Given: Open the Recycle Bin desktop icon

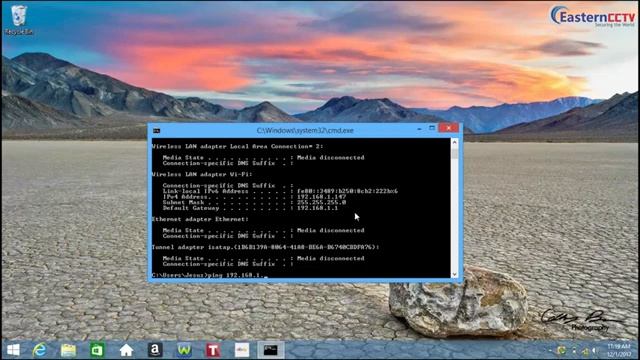Looking at the screenshot, I should click(x=18, y=20).
